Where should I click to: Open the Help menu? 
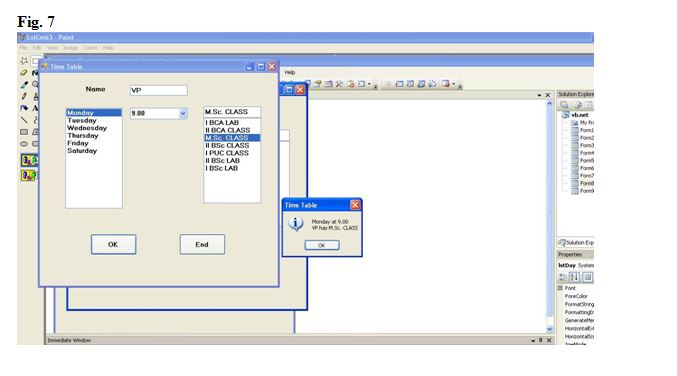point(290,73)
